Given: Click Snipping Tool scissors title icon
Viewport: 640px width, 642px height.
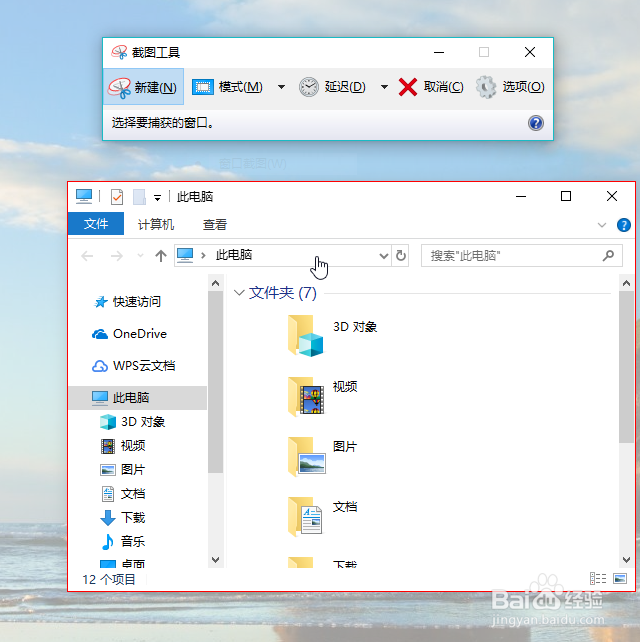Looking at the screenshot, I should (x=119, y=52).
